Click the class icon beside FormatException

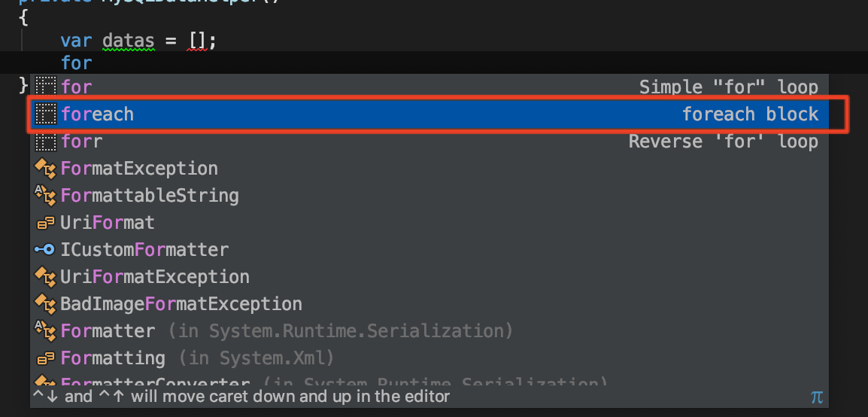pos(46,169)
